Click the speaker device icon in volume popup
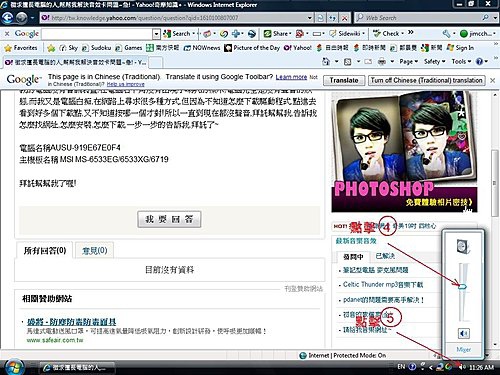Screen dimensions: 500x375 (463, 247)
